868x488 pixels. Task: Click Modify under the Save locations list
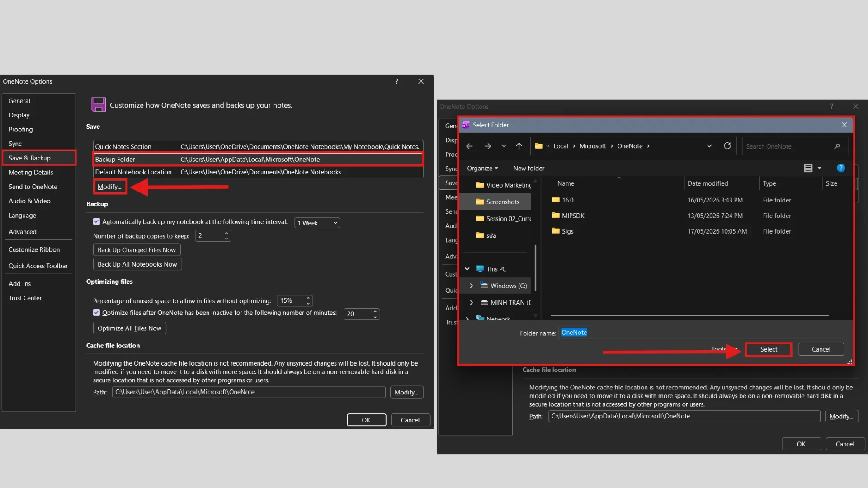pos(109,187)
